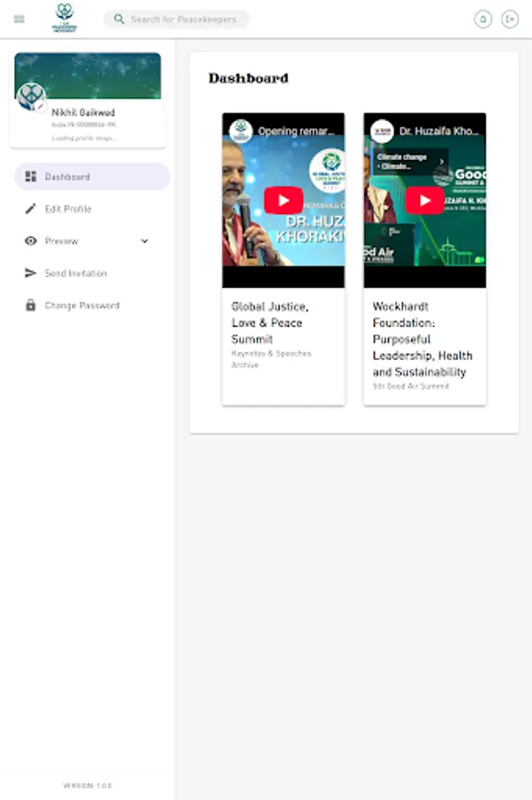Click channel avatar on Opening remarks video
This screenshot has height=800, width=532.
point(241,131)
